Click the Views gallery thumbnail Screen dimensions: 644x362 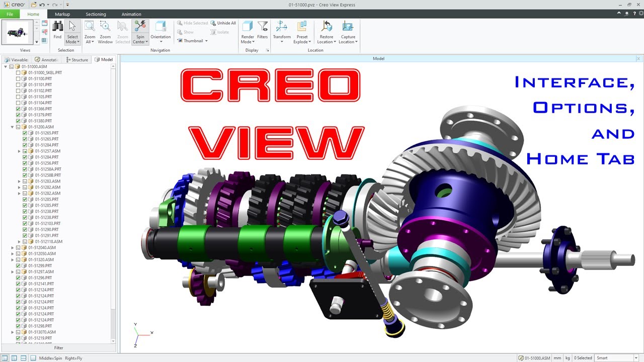(18, 32)
